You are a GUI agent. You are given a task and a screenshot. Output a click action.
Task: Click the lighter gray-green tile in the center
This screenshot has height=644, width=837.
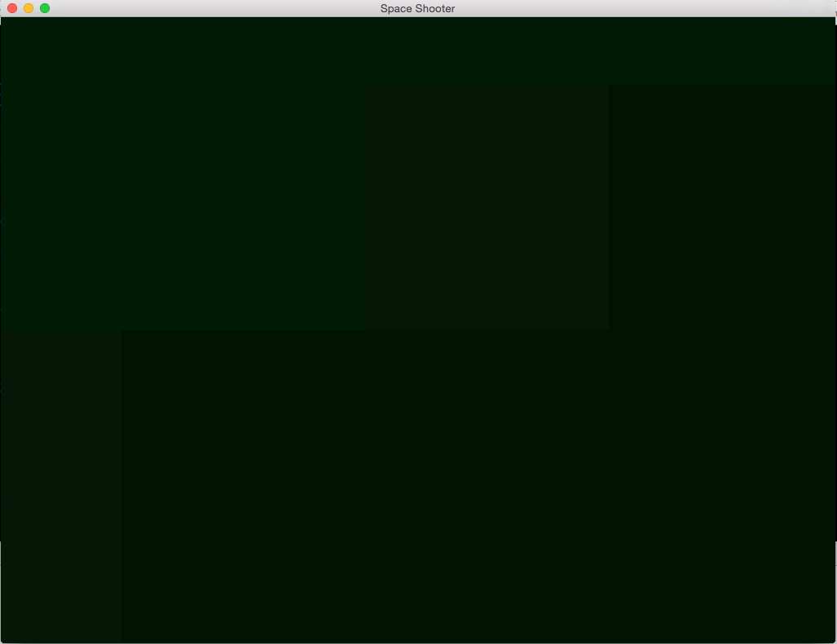487,207
